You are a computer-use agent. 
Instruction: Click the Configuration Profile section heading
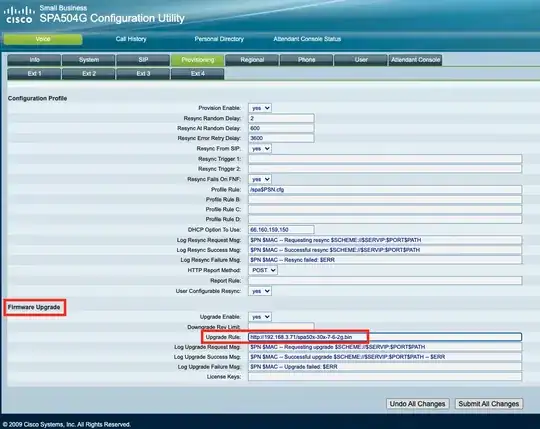coord(38,98)
